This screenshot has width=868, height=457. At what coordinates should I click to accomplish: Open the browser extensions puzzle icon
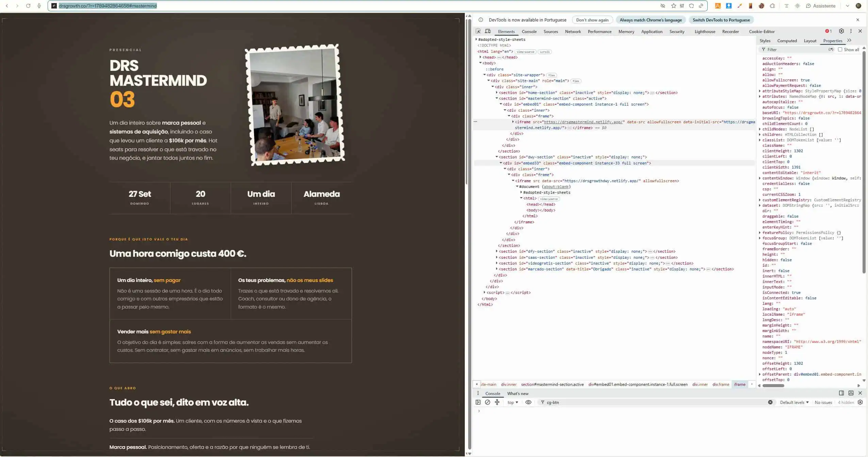[772, 6]
